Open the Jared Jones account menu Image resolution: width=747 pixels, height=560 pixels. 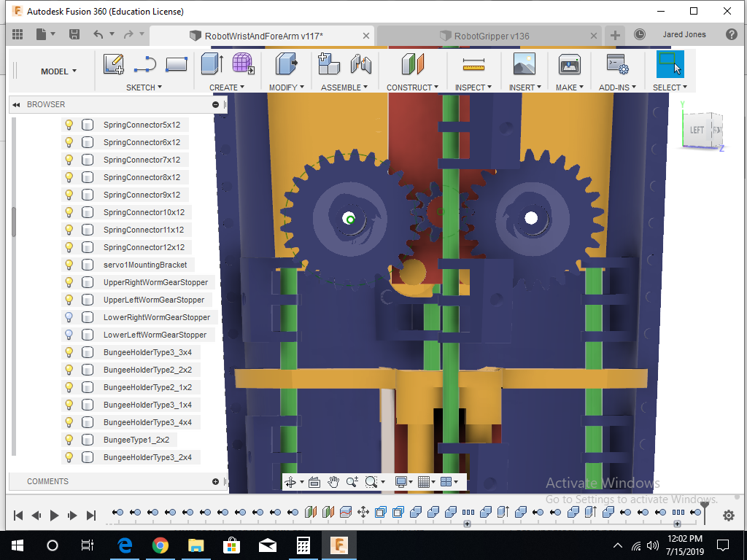click(x=684, y=34)
